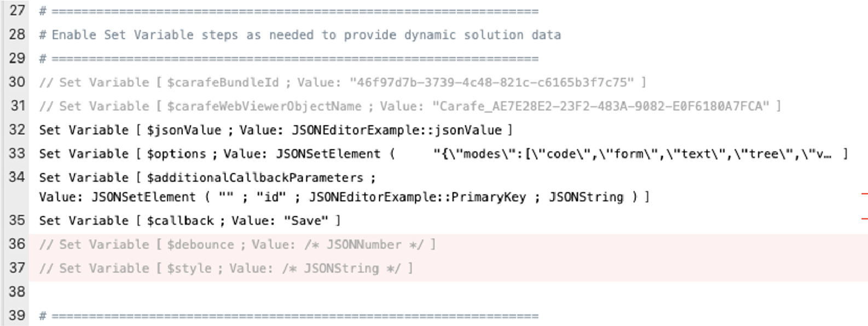The image size is (868, 326).
Task: Click the empty line 38
Action: 448,291
